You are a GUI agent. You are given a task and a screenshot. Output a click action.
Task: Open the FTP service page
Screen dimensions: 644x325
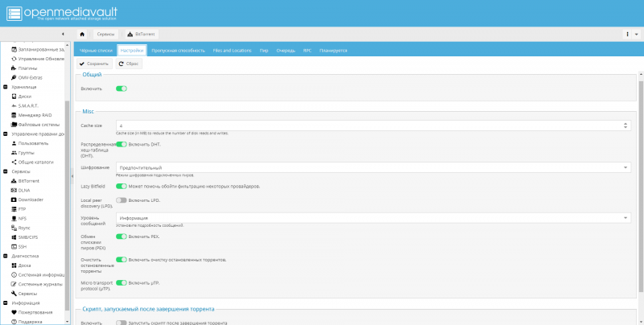click(19, 209)
